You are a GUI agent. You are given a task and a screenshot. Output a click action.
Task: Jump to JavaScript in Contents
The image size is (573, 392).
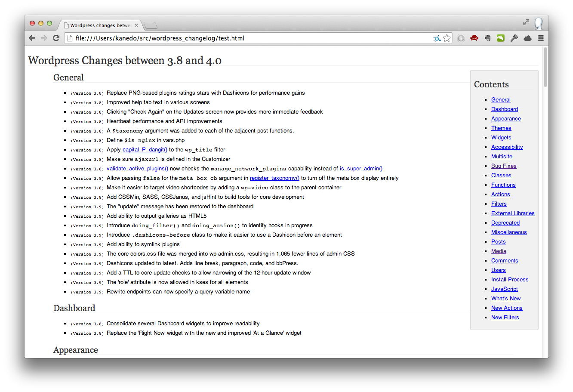[505, 289]
